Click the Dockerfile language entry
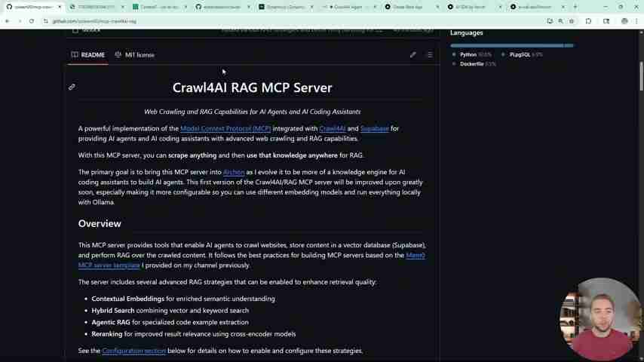644x362 pixels. (x=474, y=64)
